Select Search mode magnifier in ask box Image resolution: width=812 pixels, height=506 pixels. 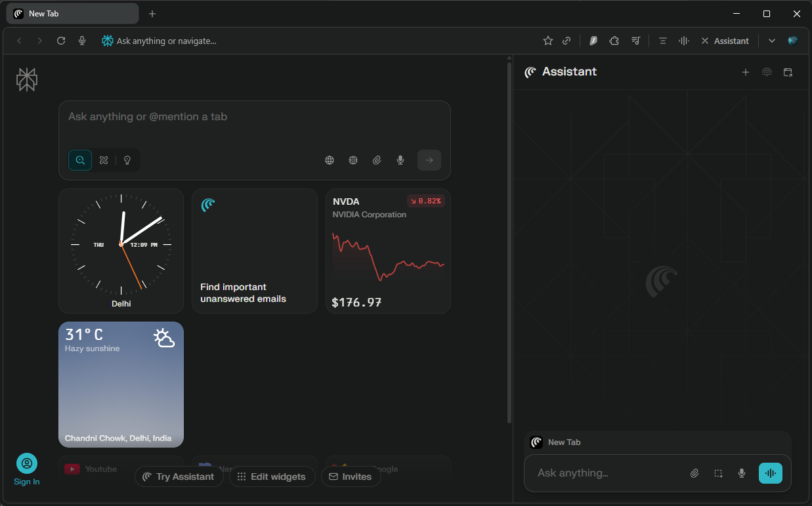click(x=80, y=160)
